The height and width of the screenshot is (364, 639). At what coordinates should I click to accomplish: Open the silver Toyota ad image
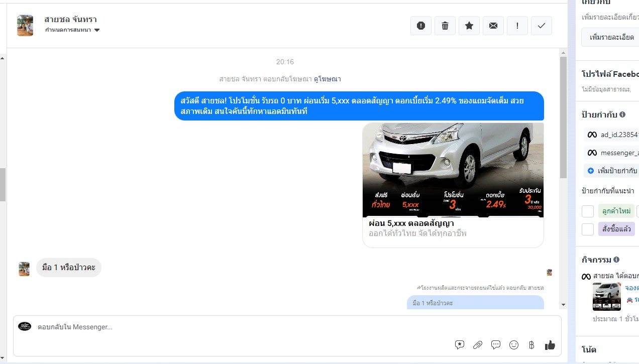pos(453,170)
